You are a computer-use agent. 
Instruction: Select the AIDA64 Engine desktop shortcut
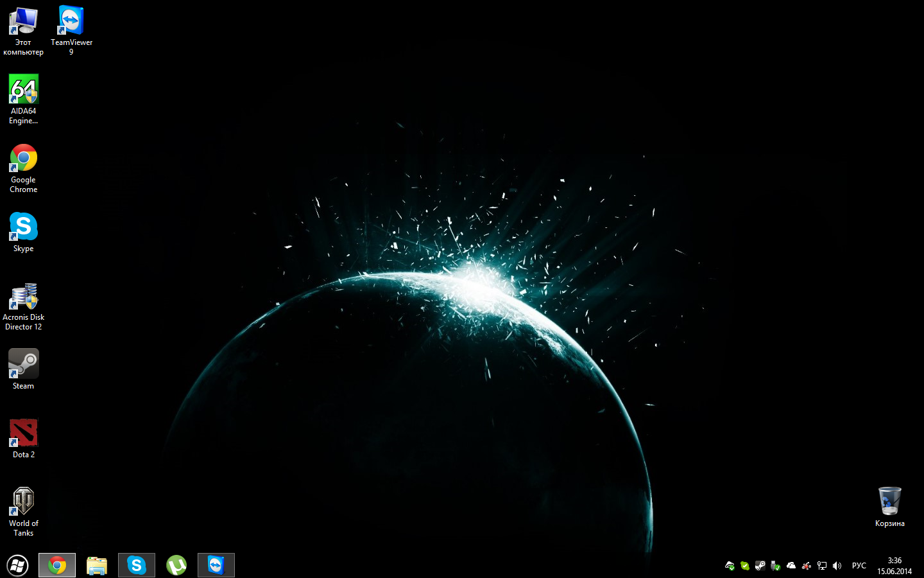24,99
